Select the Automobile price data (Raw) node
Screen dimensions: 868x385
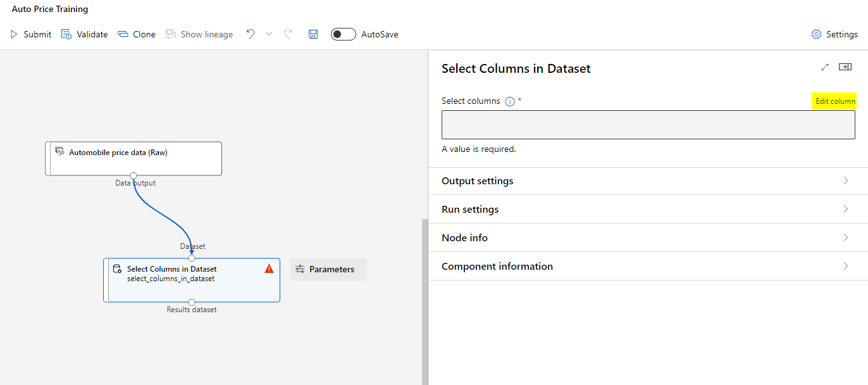[x=133, y=158]
